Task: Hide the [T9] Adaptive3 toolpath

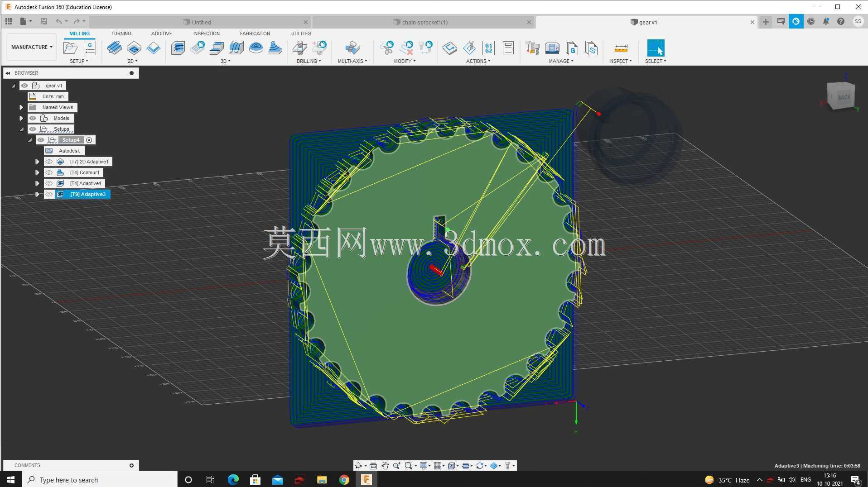Action: pos(49,194)
